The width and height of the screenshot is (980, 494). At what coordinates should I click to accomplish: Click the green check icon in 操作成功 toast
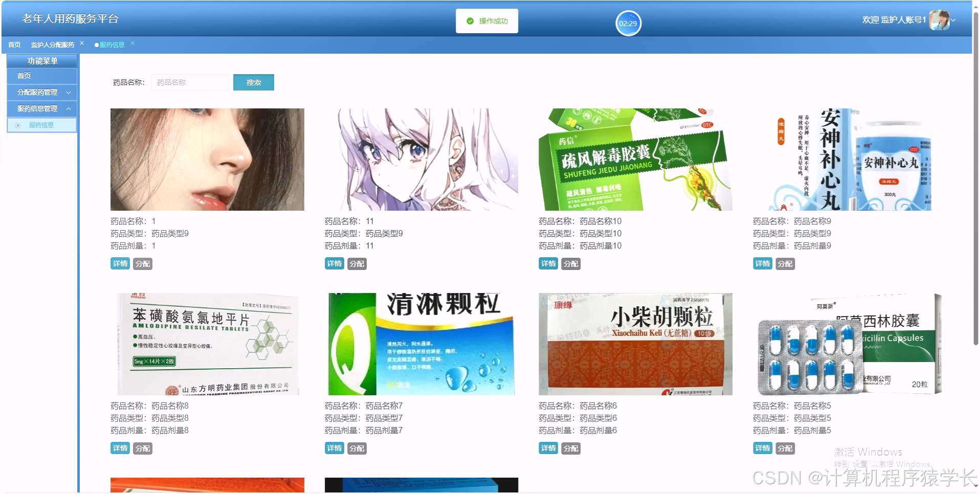pos(470,21)
